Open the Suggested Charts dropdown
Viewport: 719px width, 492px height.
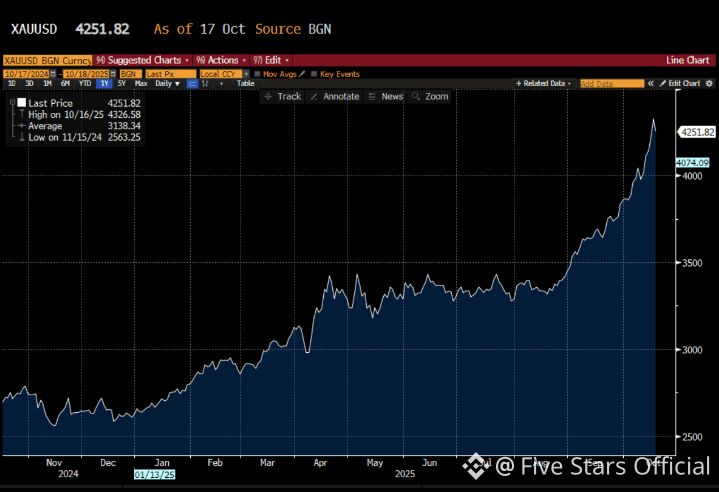(143, 60)
